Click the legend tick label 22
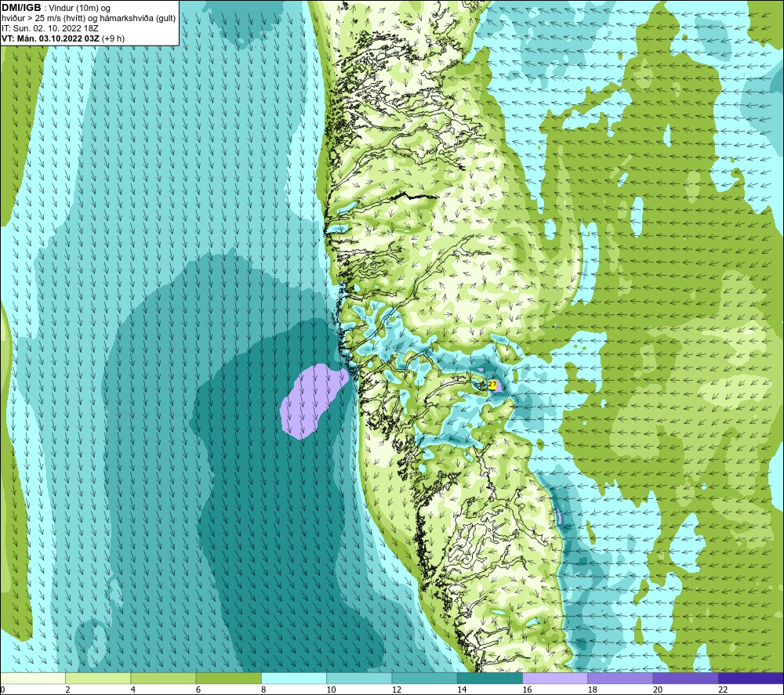This screenshot has height=695, width=784. click(723, 690)
